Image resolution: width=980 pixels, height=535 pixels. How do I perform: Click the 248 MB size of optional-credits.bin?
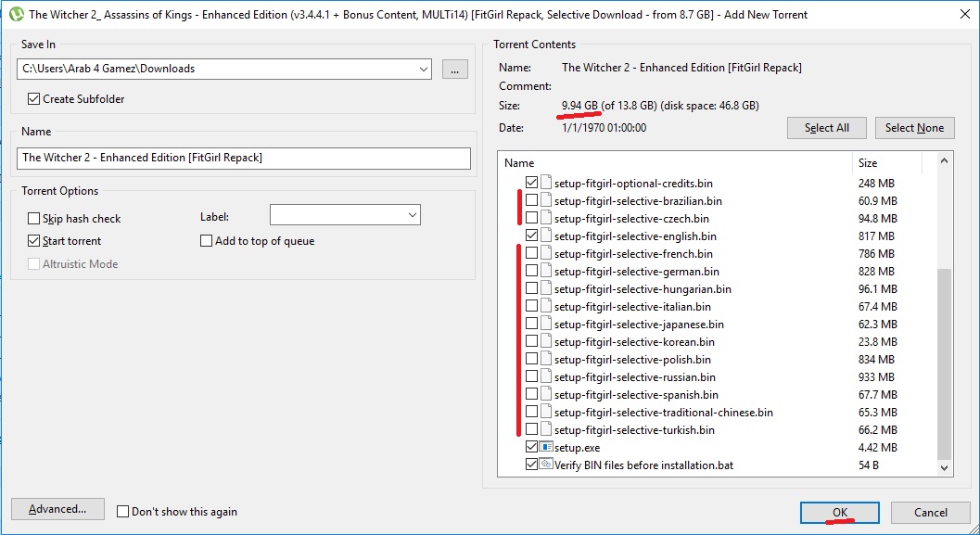coord(876,183)
